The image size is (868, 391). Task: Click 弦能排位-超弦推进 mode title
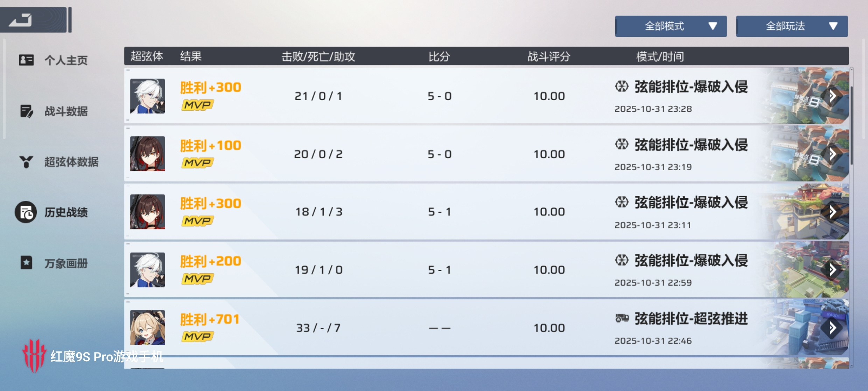[691, 319]
